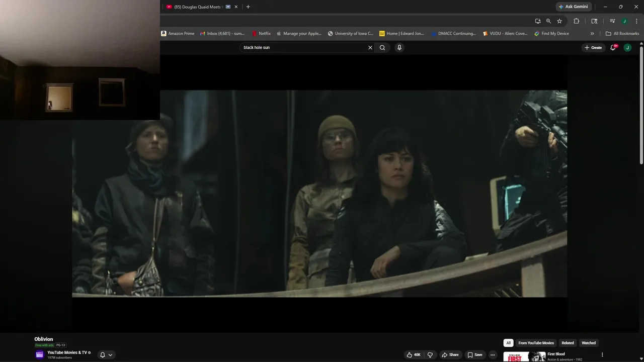The width and height of the screenshot is (644, 362).
Task: Open Find My Device bookmark
Action: 552,34
